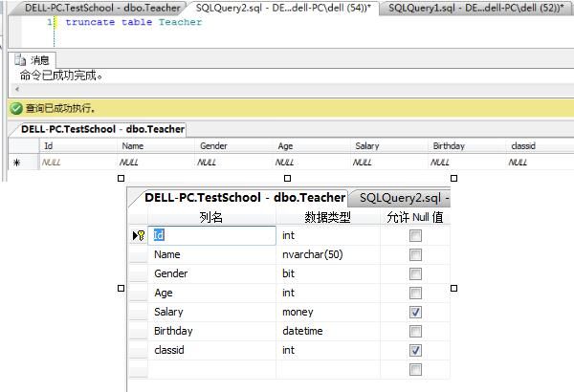Screen dimensions: 574x392
Task: Open the SQLQuery2.sql tab in the designer window
Action: (401, 198)
